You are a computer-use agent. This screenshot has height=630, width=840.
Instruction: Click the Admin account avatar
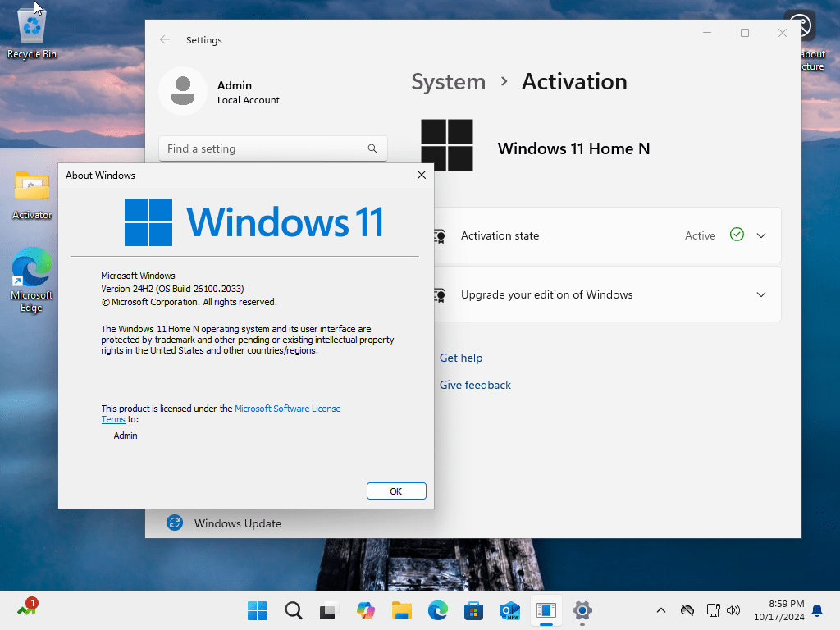tap(183, 92)
